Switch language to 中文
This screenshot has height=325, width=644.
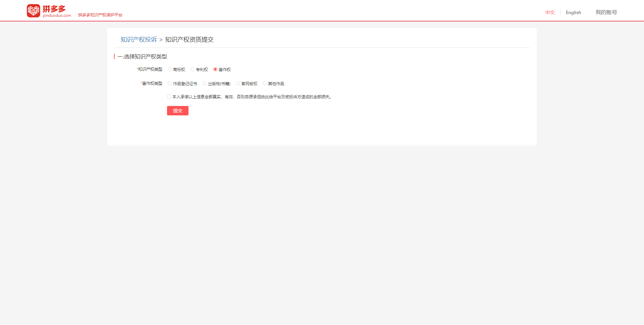coord(550,12)
